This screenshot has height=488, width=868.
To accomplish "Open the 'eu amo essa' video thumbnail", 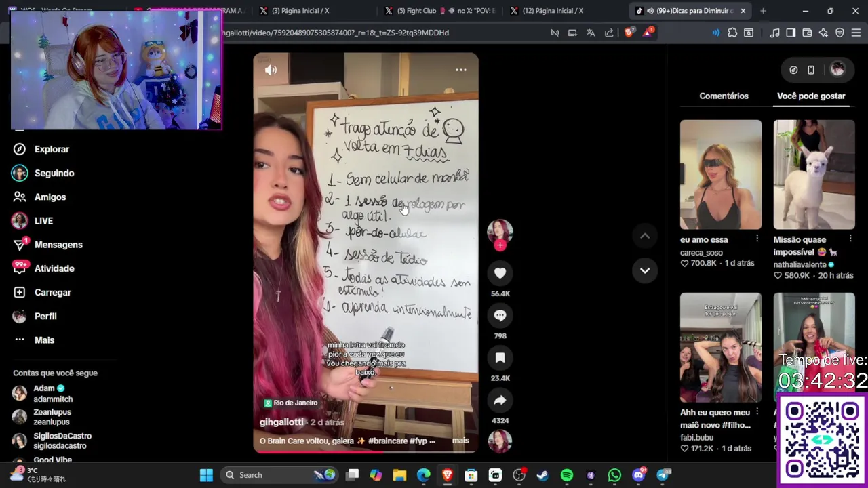I will [721, 175].
